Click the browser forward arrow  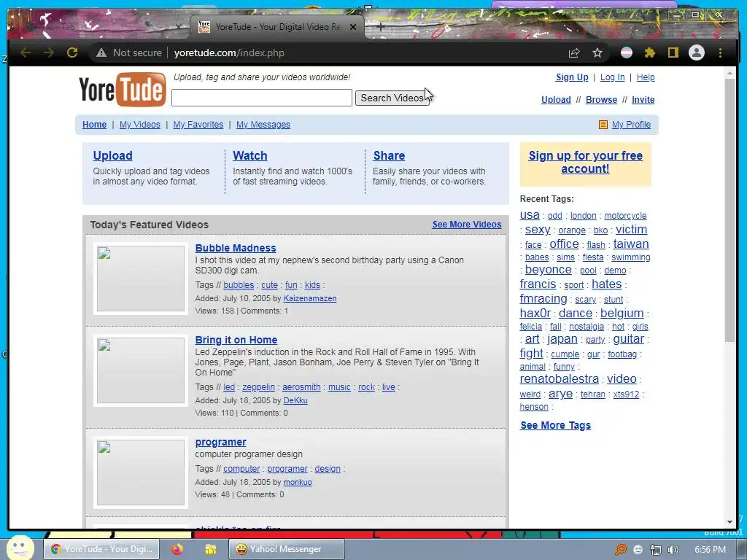tap(49, 52)
